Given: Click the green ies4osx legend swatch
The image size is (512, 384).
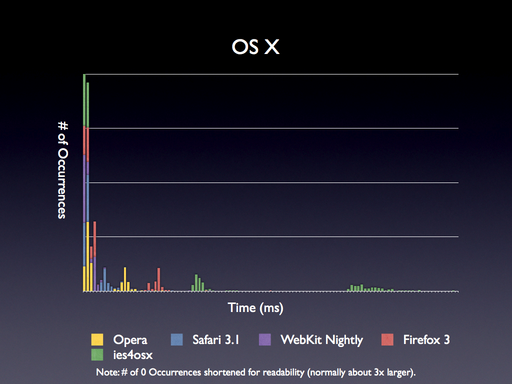Looking at the screenshot, I should 97,355.
